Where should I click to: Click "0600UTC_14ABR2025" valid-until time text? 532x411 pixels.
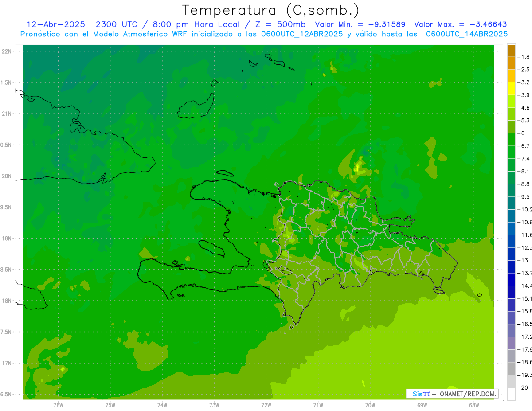[x=466, y=34]
